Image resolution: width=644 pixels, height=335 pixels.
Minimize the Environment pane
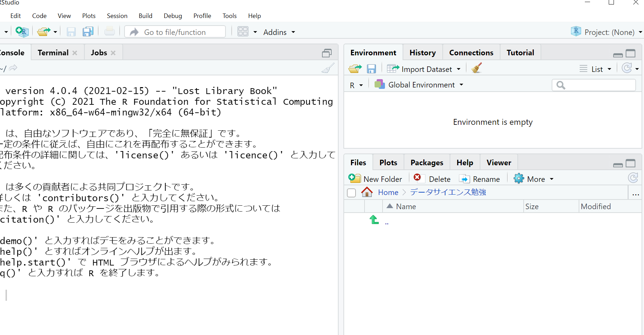point(618,55)
